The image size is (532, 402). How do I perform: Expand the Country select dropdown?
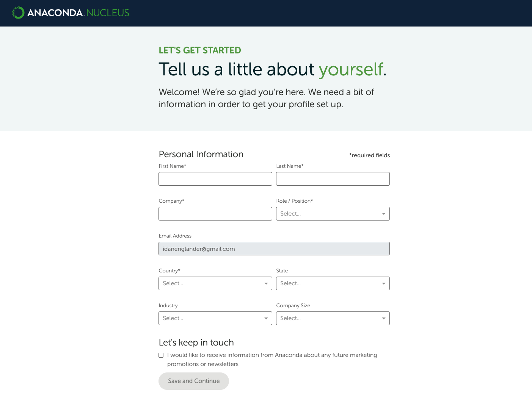point(215,283)
